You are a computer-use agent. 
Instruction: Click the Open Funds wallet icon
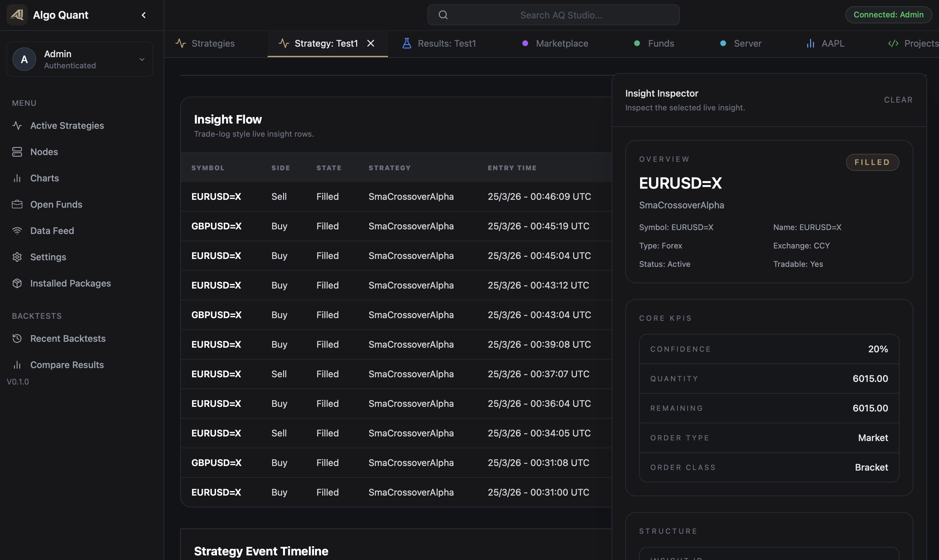[17, 204]
